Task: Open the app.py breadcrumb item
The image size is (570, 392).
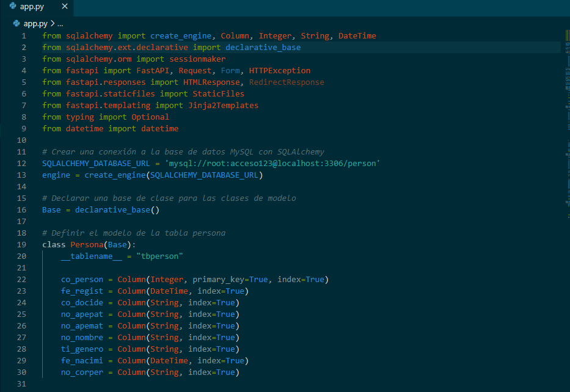Action: coord(35,24)
